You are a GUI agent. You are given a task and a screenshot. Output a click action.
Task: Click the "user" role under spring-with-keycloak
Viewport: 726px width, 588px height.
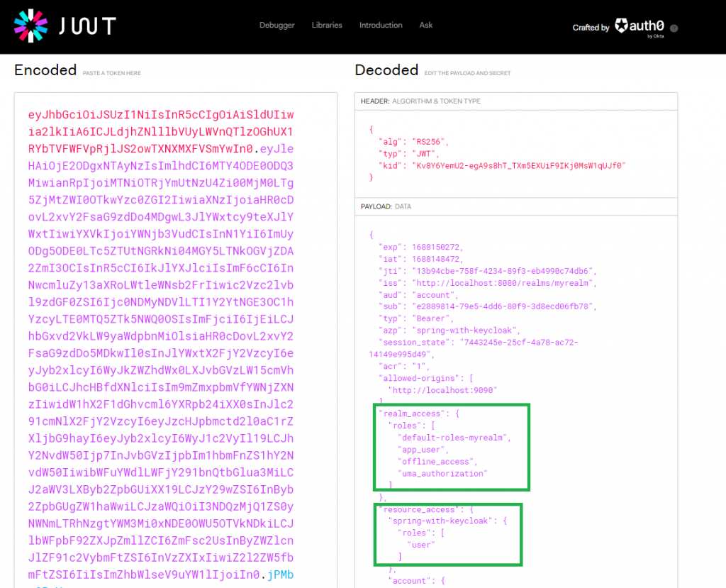coord(421,545)
